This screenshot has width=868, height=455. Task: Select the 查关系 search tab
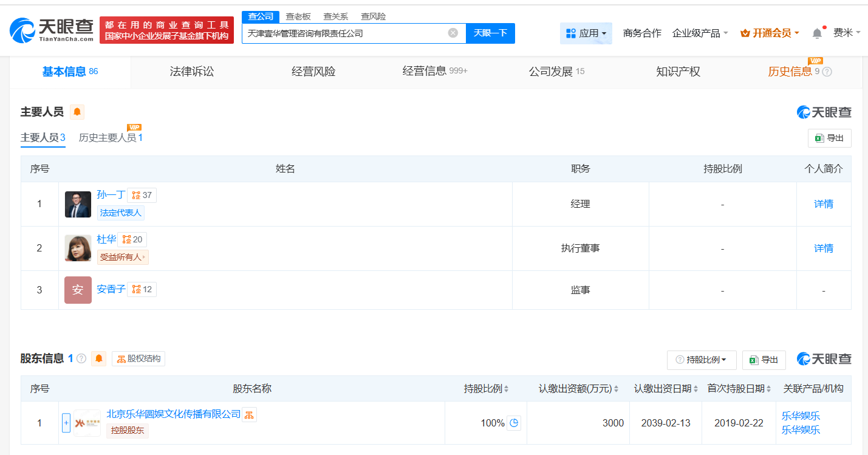(335, 16)
